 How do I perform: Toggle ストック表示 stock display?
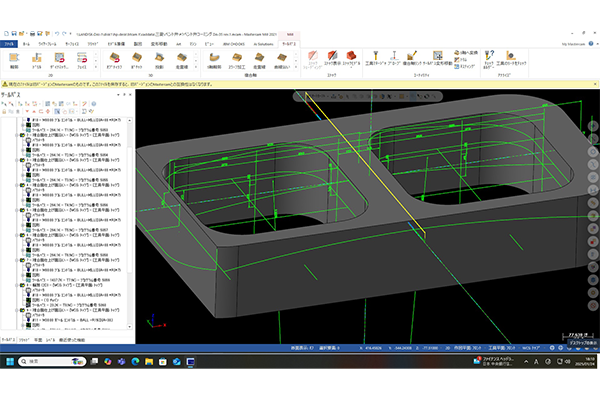coord(332,58)
